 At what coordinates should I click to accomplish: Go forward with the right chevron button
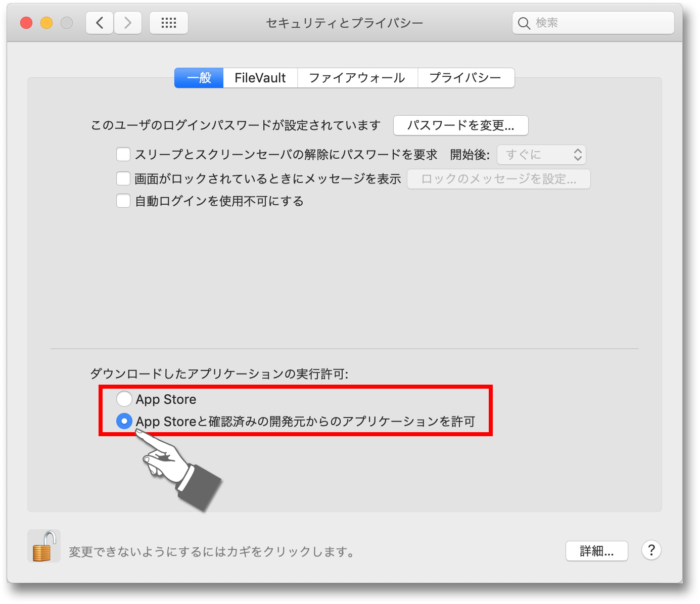click(x=128, y=23)
